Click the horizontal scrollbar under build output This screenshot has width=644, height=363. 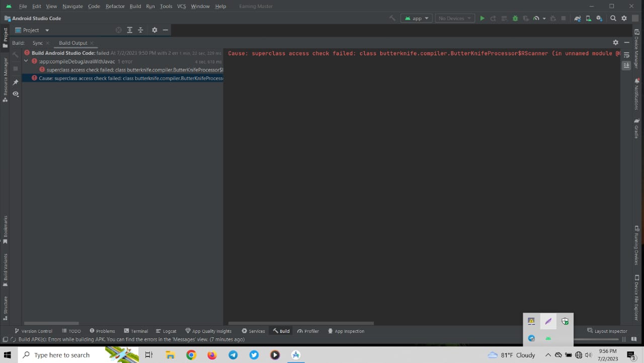301,323
